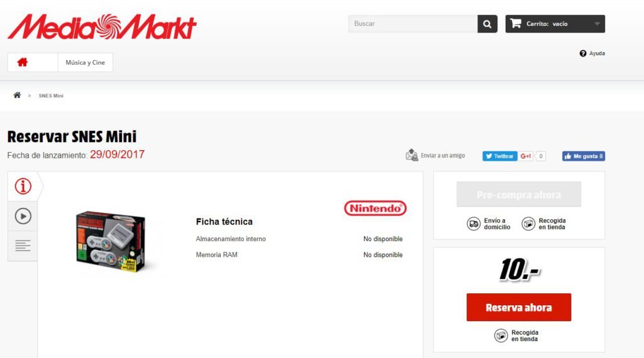The image size is (644, 358).
Task: Click the Google+ share button
Action: pyautogui.click(x=526, y=156)
